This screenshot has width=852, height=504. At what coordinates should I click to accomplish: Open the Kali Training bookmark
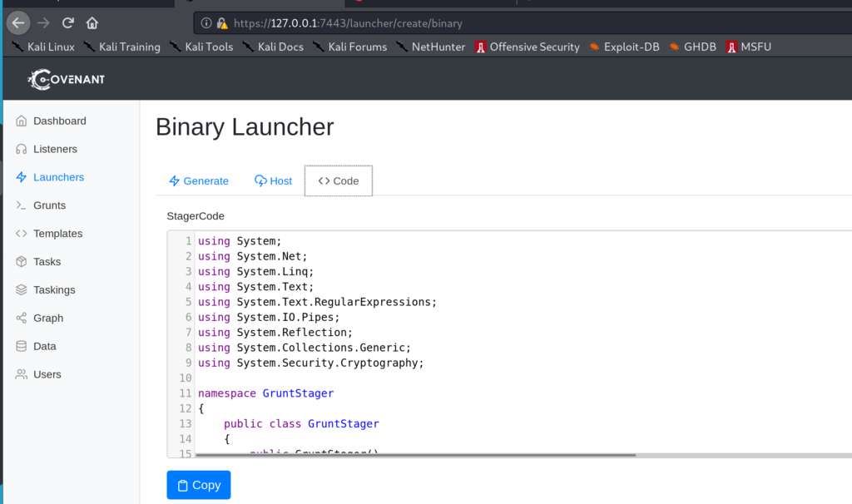point(122,47)
